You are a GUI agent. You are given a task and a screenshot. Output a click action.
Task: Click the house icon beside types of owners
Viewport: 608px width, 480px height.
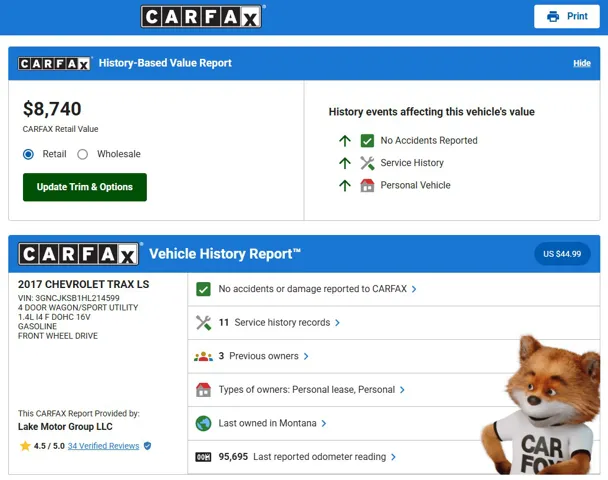pos(204,390)
